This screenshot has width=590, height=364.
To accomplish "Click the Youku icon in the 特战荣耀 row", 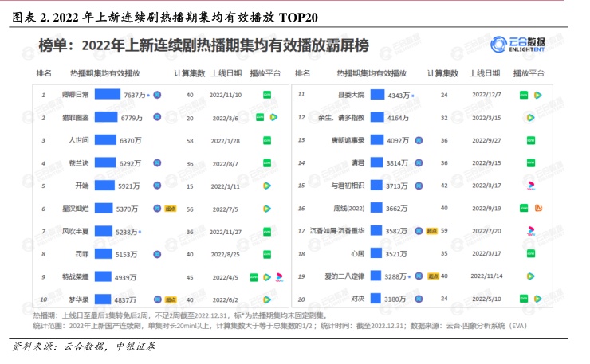I will click(x=279, y=277).
